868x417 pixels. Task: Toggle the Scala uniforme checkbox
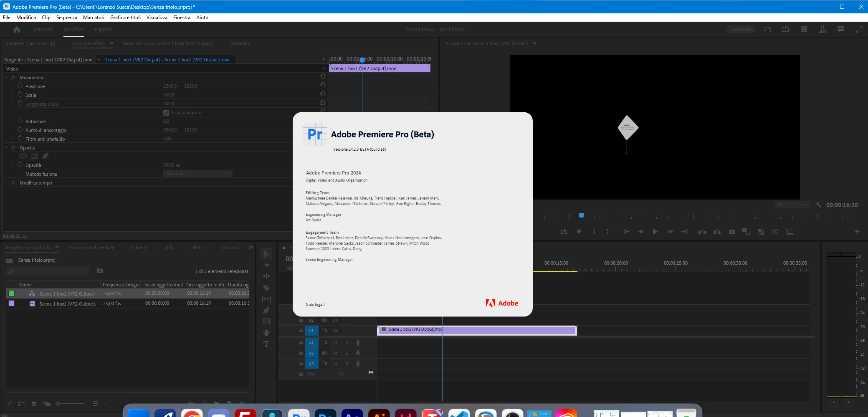[166, 113]
